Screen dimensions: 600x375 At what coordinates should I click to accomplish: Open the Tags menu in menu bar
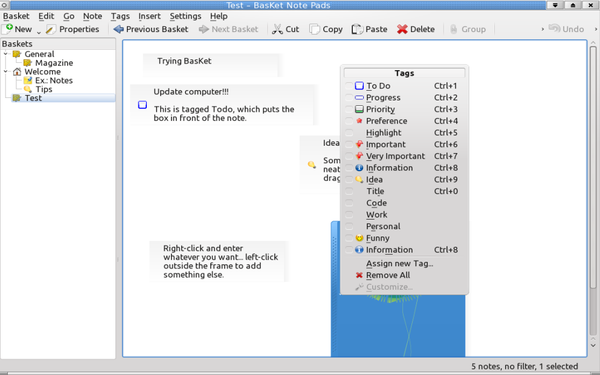[x=120, y=16]
